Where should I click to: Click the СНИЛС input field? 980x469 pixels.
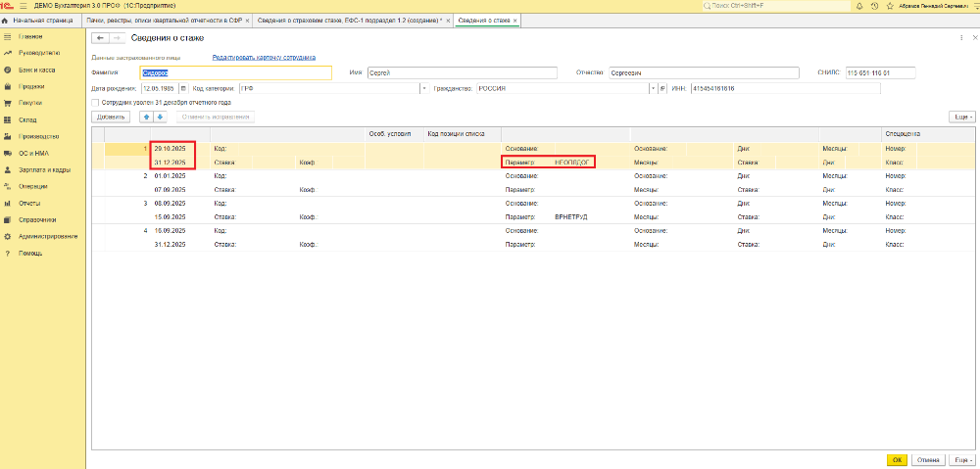point(881,73)
